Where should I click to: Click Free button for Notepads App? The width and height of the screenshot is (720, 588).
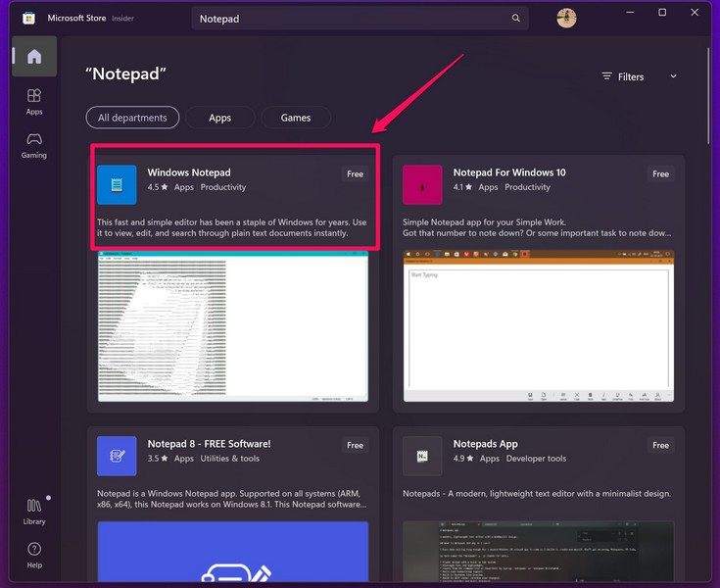pos(660,445)
